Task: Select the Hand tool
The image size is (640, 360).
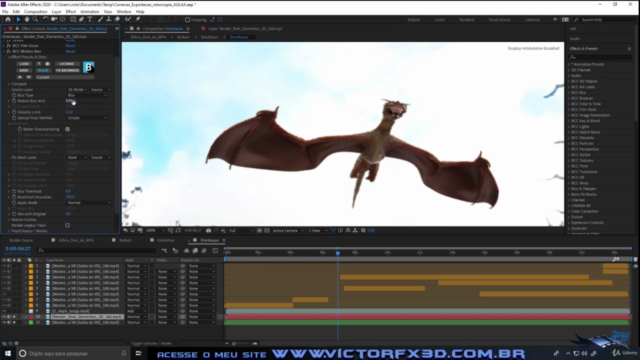Action: (27, 20)
